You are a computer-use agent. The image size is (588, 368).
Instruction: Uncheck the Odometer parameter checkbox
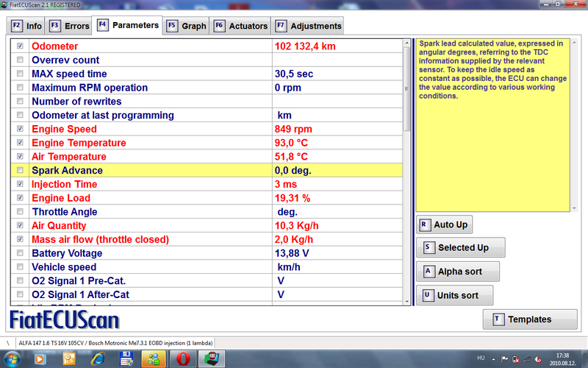[20, 46]
